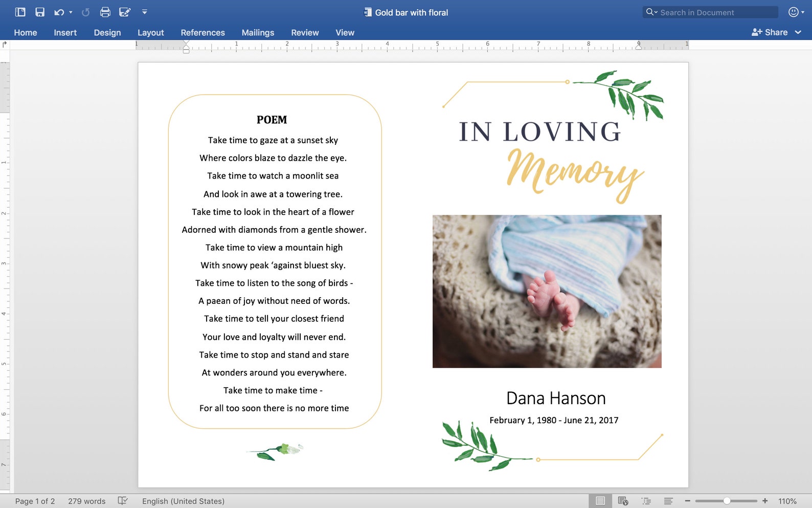The height and width of the screenshot is (508, 812).
Task: Go to the References tab
Action: [202, 32]
